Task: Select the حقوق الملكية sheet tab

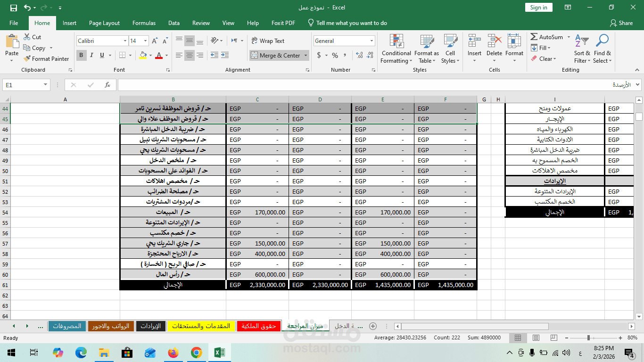Action: point(259,326)
